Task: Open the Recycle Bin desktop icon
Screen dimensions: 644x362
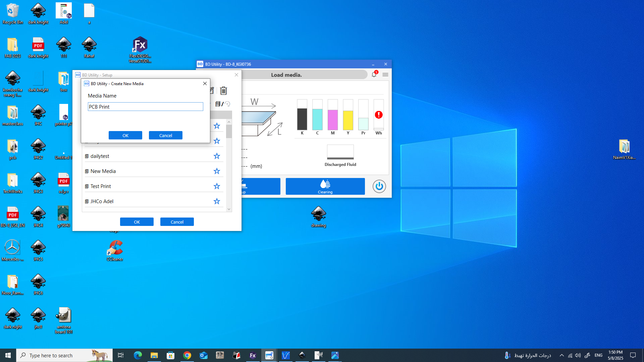Action: [x=13, y=14]
